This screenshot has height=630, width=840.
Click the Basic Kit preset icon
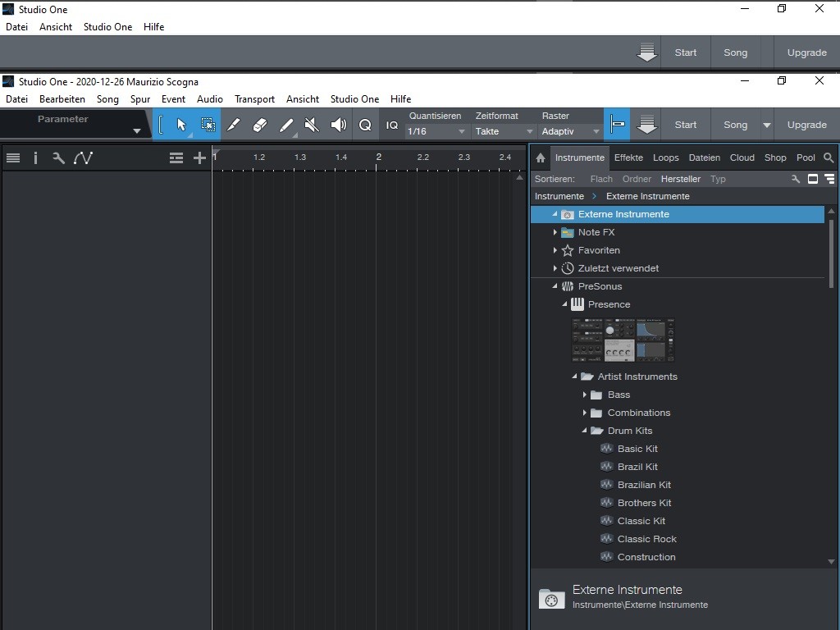[606, 449]
